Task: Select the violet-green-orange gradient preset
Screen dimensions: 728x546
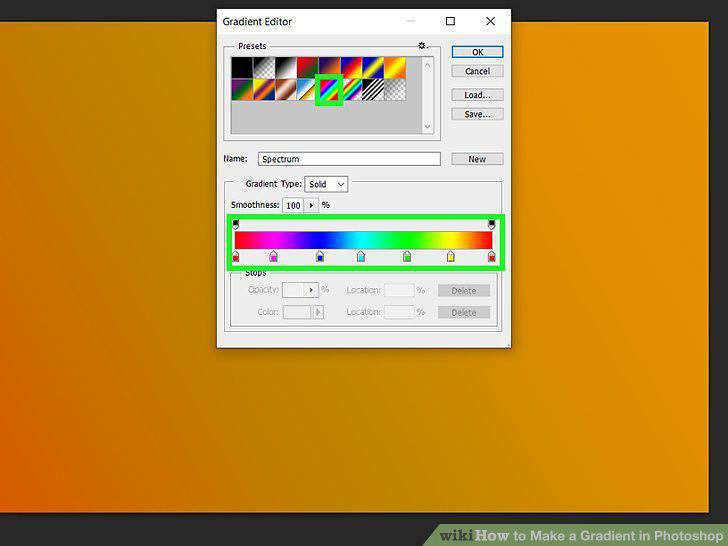Action: click(242, 90)
